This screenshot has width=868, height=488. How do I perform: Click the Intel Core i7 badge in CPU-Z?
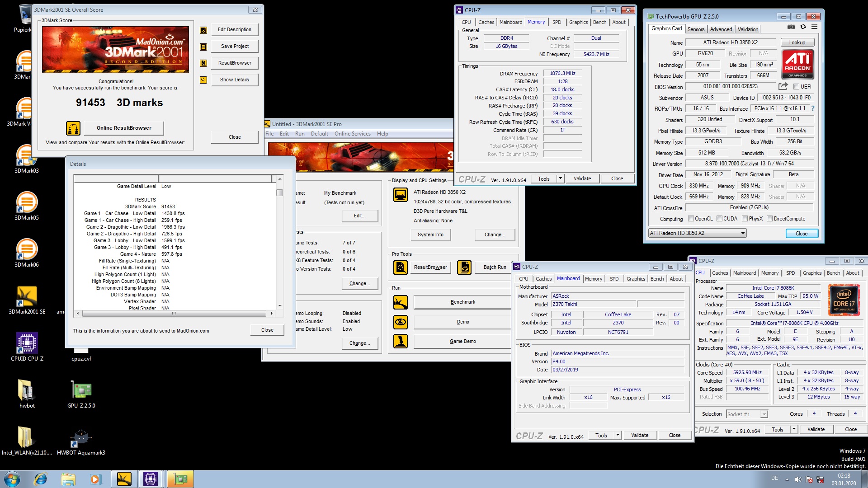(x=844, y=300)
